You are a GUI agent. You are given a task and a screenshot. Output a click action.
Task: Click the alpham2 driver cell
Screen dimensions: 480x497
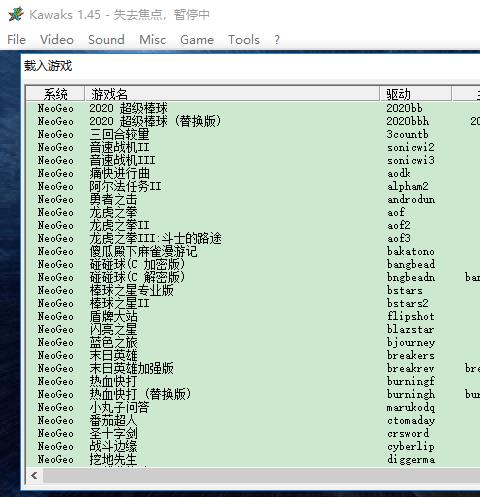point(408,186)
